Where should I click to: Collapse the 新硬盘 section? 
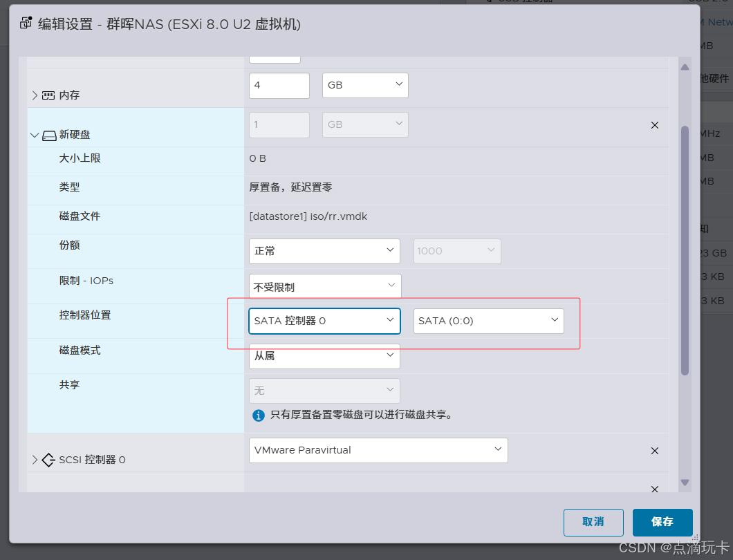[35, 135]
